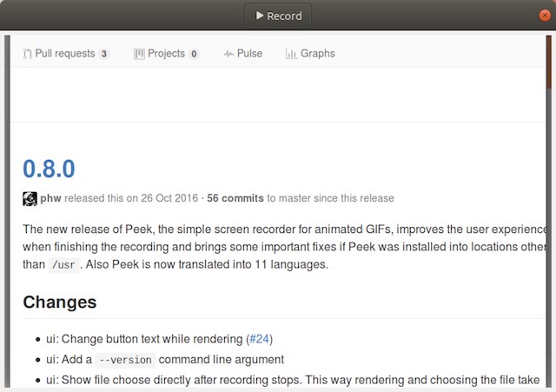Click the Graphs bar chart icon
This screenshot has width=556, height=392.
point(291,54)
